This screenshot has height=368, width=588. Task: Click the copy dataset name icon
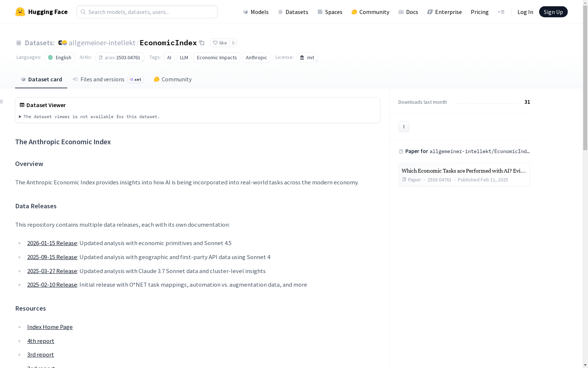[x=202, y=43]
